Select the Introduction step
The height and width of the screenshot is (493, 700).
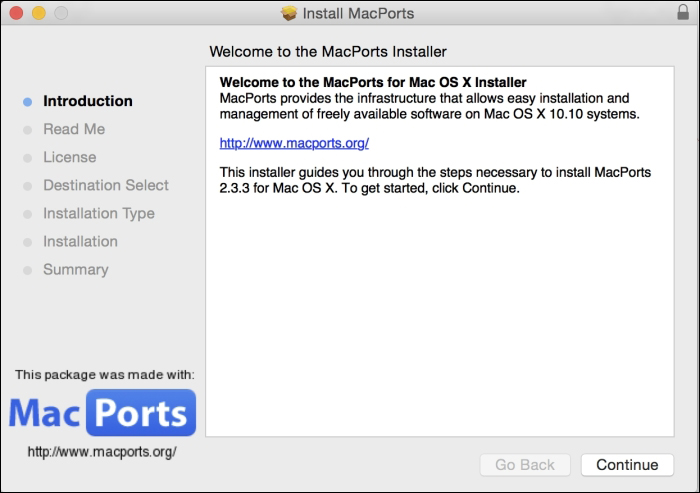pos(88,101)
